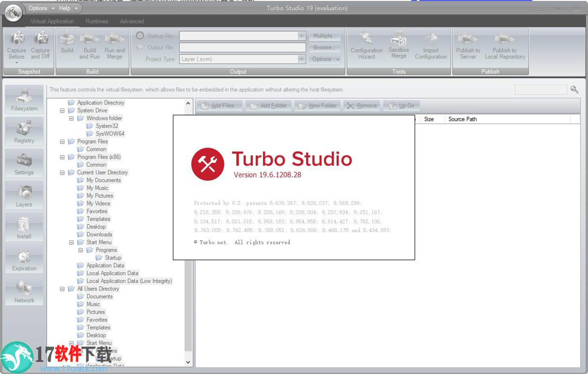
Task: Collapse Start Menu under Current User Directory
Action: point(71,242)
